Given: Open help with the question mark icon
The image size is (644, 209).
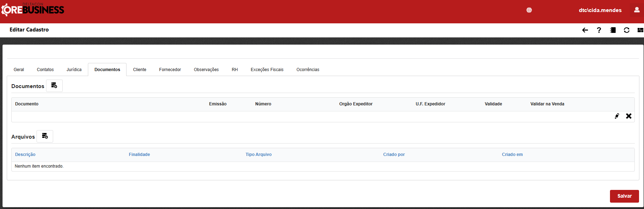Looking at the screenshot, I should [x=599, y=30].
